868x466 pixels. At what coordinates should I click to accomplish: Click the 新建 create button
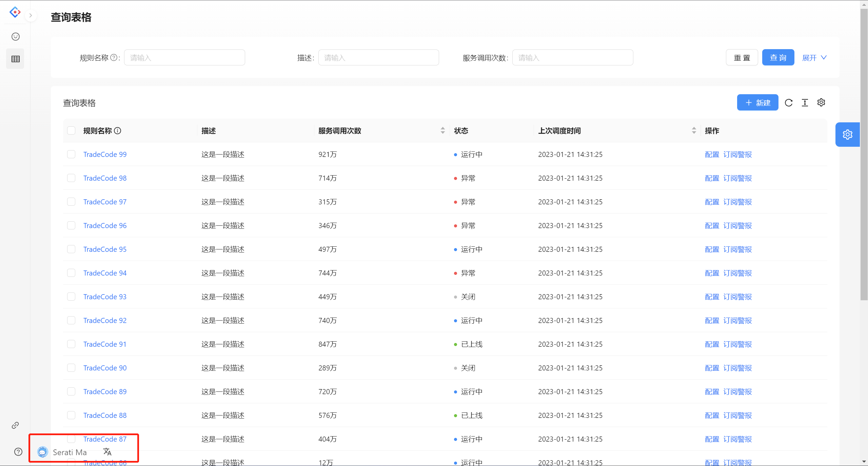(x=757, y=102)
